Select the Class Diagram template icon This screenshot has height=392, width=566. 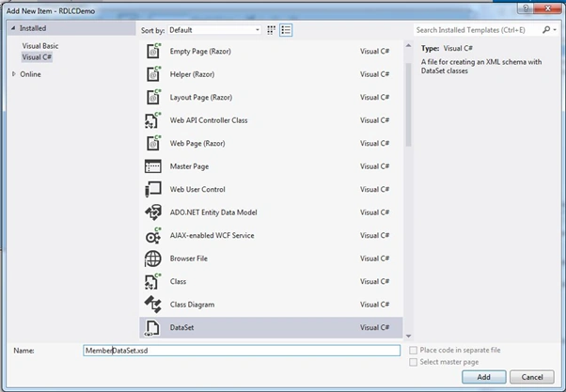tap(153, 305)
